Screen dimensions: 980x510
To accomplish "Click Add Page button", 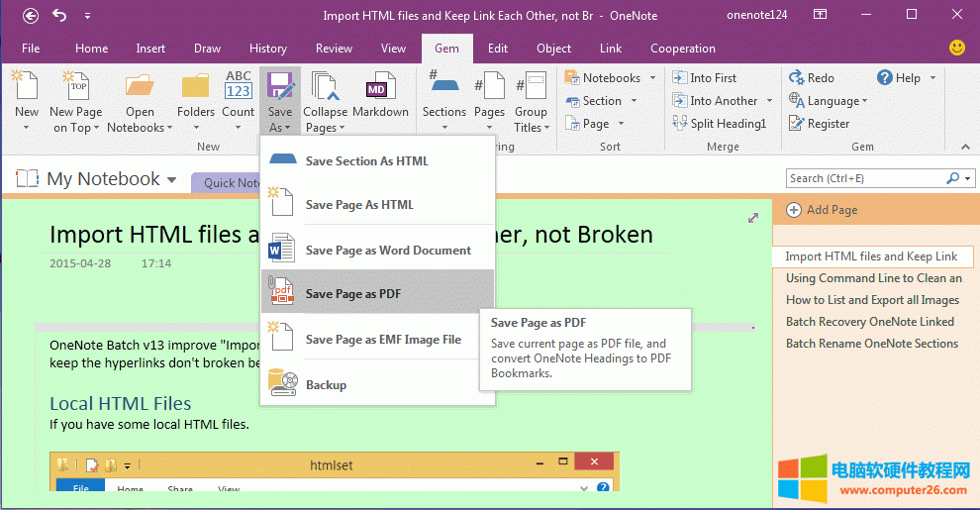I will [x=822, y=210].
